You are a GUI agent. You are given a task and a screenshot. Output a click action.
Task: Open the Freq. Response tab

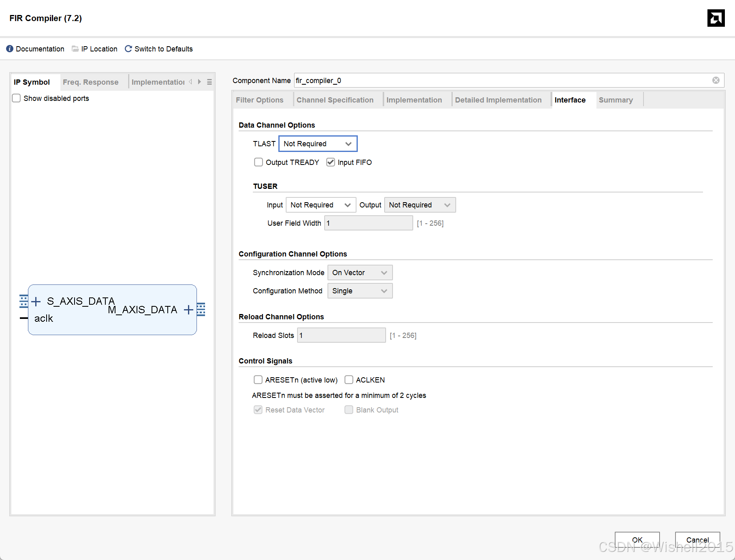(x=91, y=82)
